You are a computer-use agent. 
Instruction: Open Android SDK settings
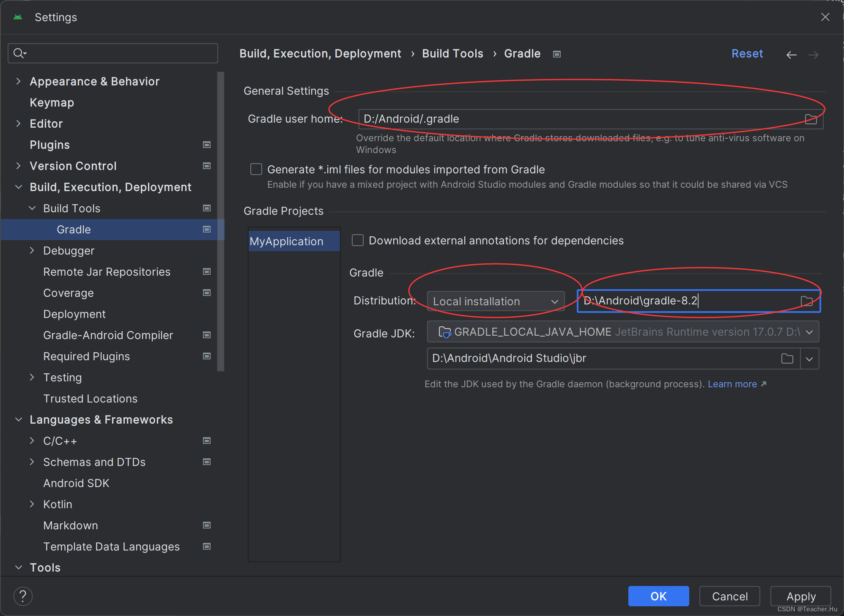click(76, 483)
